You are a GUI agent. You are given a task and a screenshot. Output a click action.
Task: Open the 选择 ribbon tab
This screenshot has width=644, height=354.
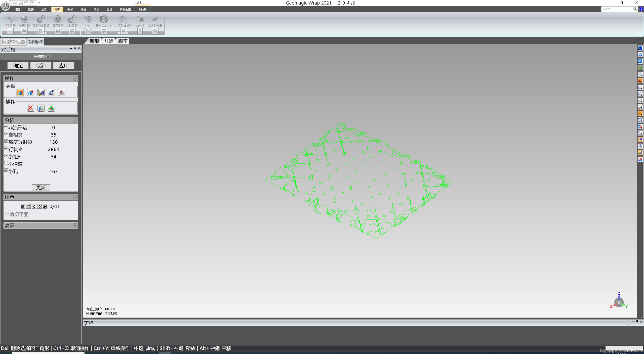(31, 10)
